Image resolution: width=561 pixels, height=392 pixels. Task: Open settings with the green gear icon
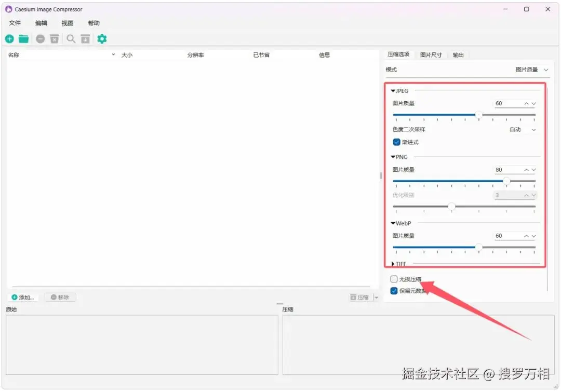click(102, 38)
